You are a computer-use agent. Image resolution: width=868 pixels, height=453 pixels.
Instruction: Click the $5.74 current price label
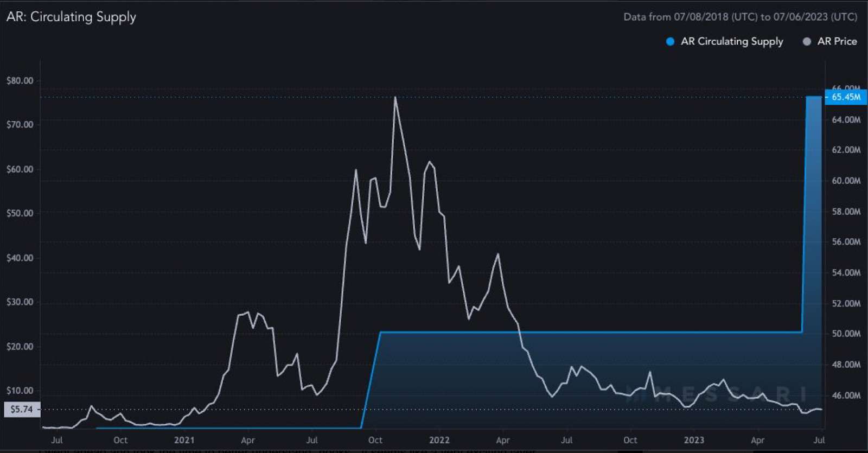pos(22,409)
